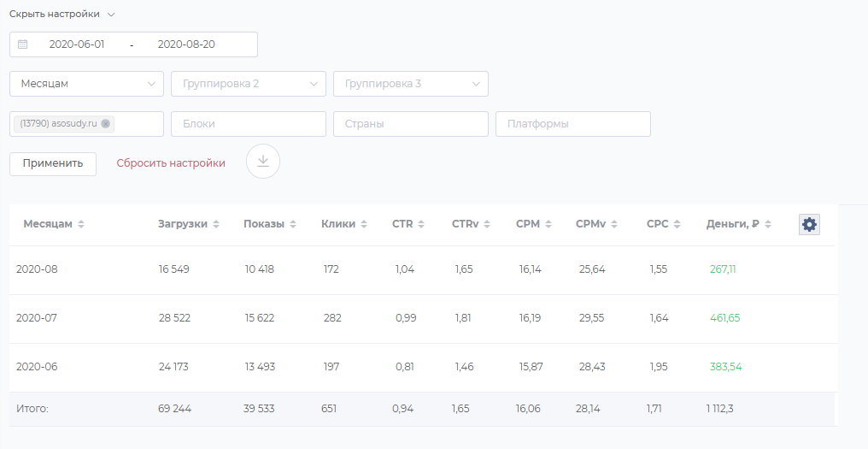Click the download report icon
Screen dimensions: 868x449
(263, 162)
